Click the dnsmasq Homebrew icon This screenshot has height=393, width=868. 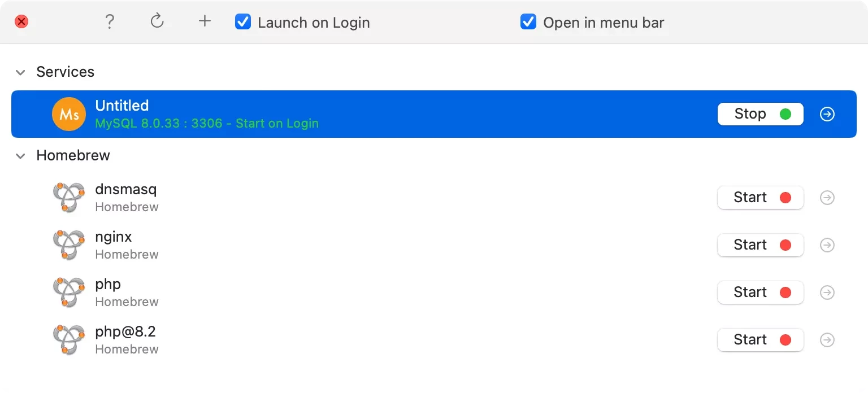coord(69,197)
